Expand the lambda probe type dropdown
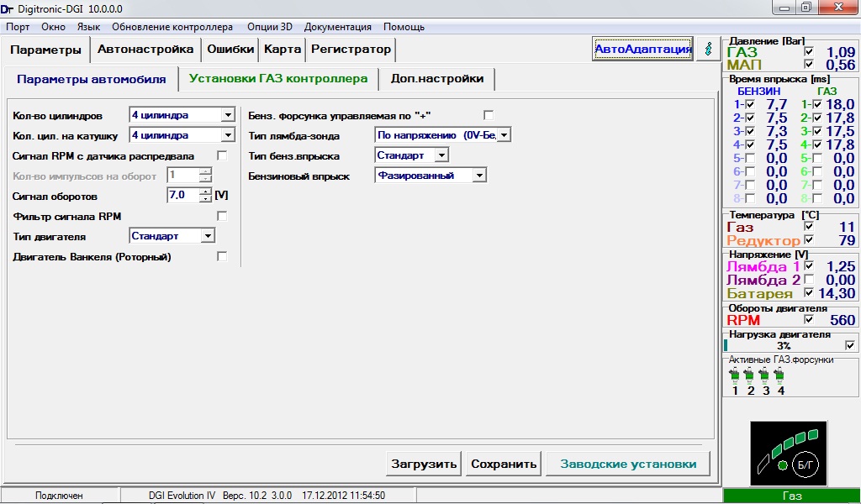 (504, 135)
